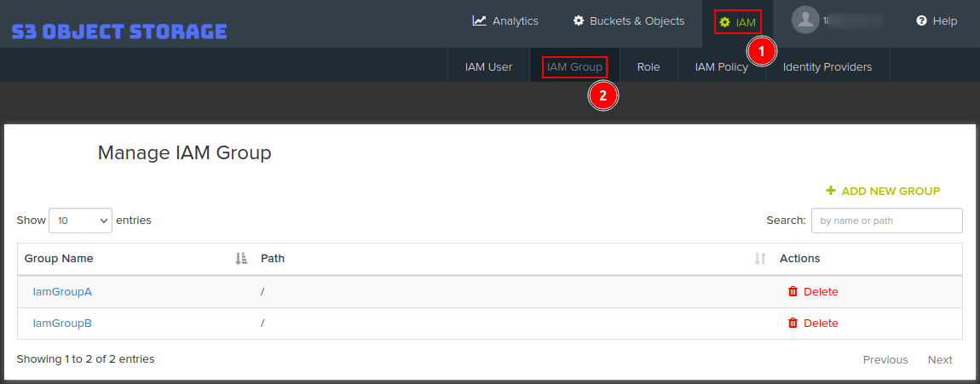The image size is (980, 384).
Task: Open the entries per page dropdown
Action: [81, 220]
